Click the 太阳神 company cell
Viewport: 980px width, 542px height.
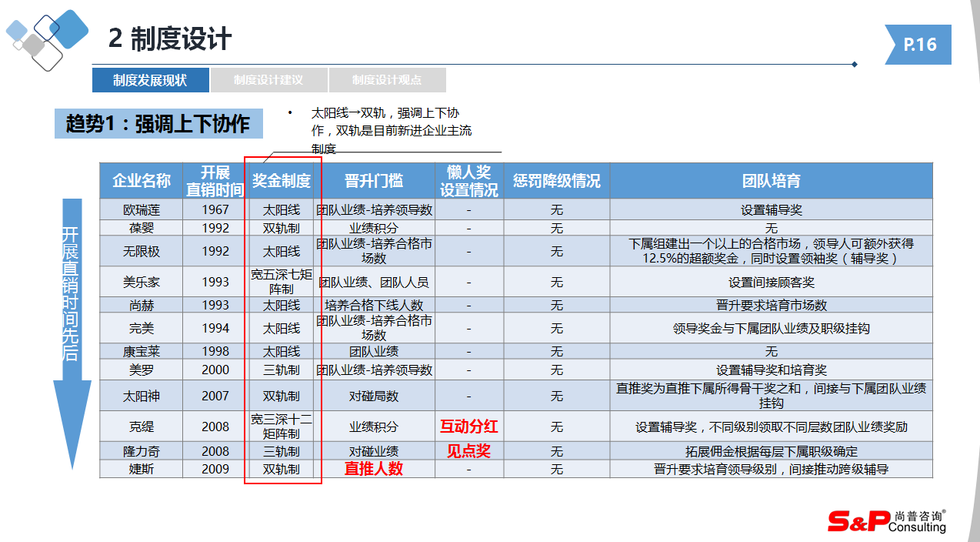tap(142, 396)
